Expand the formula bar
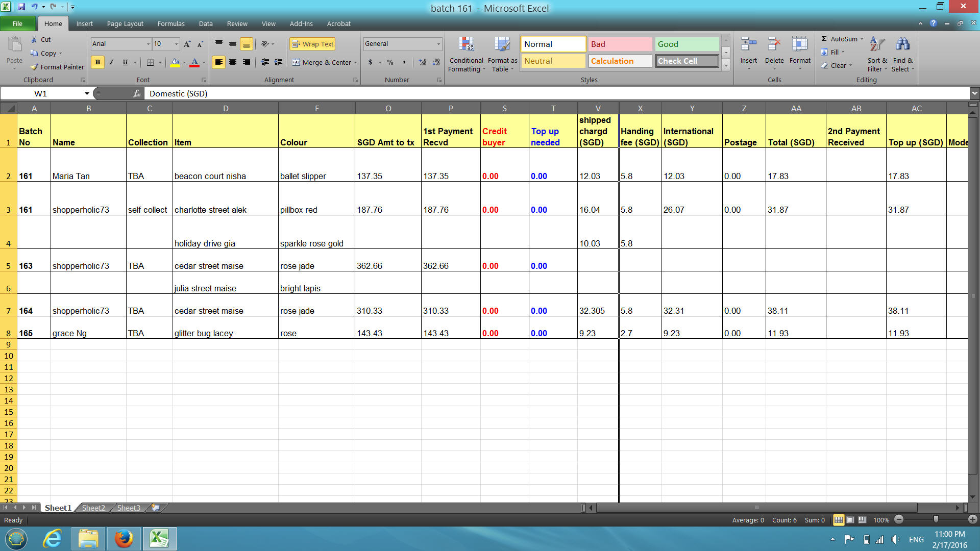 click(975, 93)
